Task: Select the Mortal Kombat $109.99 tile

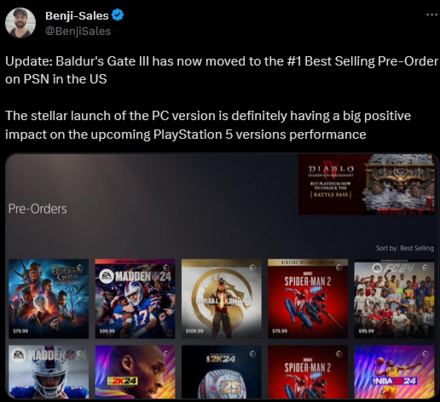Action: (x=221, y=299)
